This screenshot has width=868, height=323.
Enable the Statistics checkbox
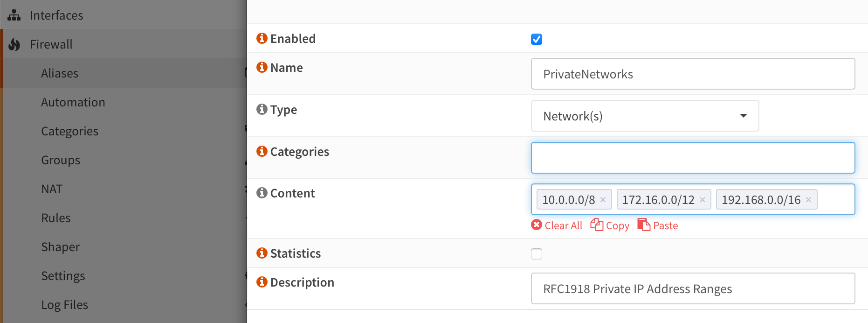click(x=537, y=254)
